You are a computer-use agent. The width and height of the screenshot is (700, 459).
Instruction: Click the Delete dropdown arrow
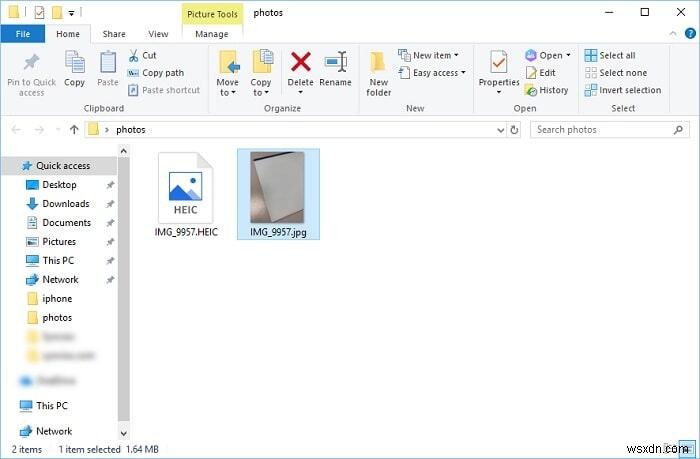pos(300,93)
